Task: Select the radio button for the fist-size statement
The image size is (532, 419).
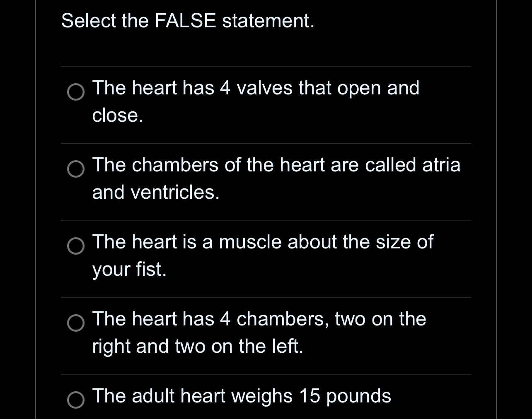Action: click(76, 247)
